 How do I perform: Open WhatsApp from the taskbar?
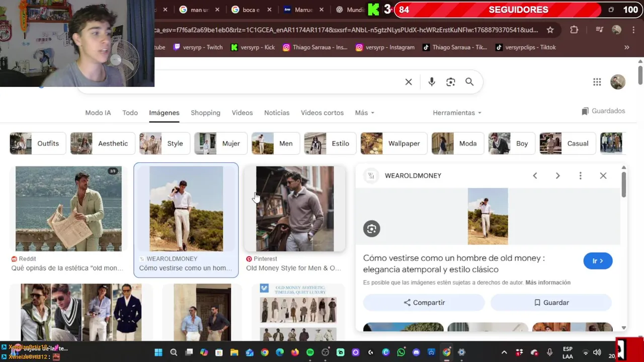pos(401,352)
